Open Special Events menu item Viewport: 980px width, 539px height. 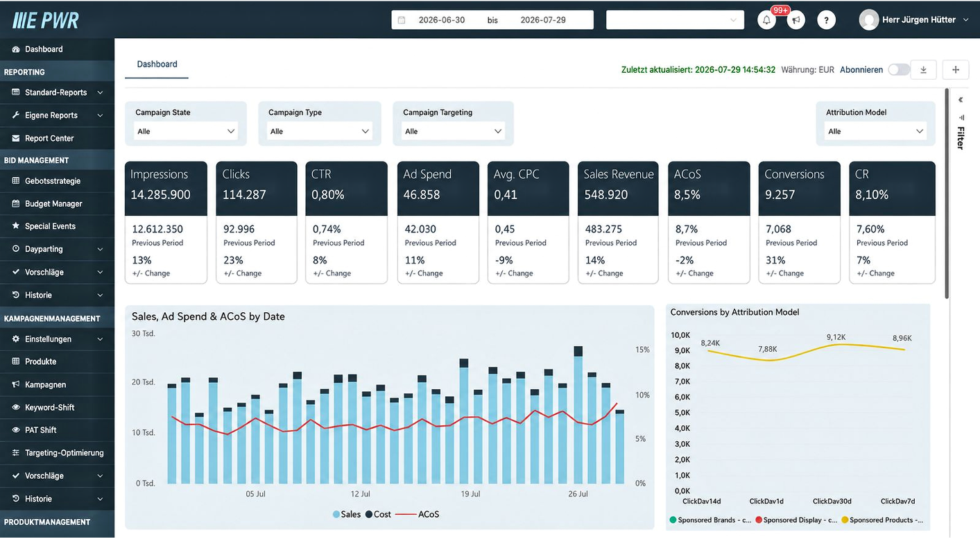click(x=57, y=226)
